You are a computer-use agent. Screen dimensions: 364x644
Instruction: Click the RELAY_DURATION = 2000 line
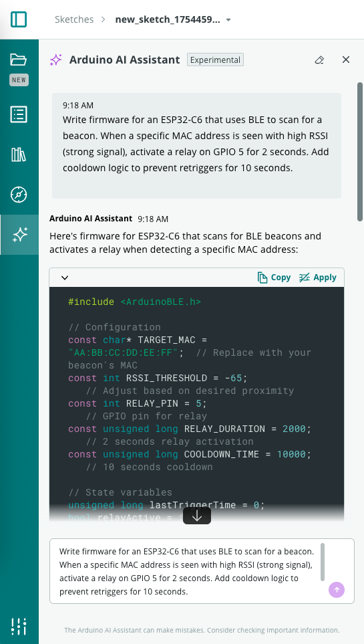[190, 429]
